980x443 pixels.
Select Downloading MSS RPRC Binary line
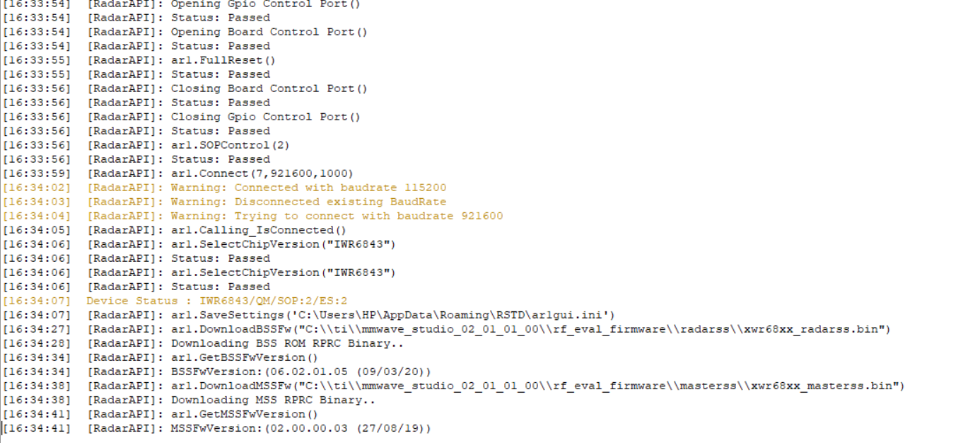coord(189,400)
